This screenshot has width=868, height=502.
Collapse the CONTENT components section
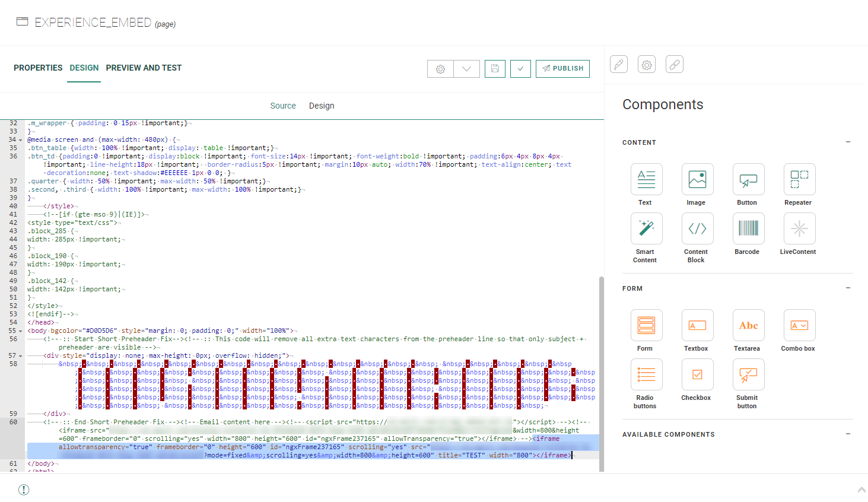(x=848, y=142)
